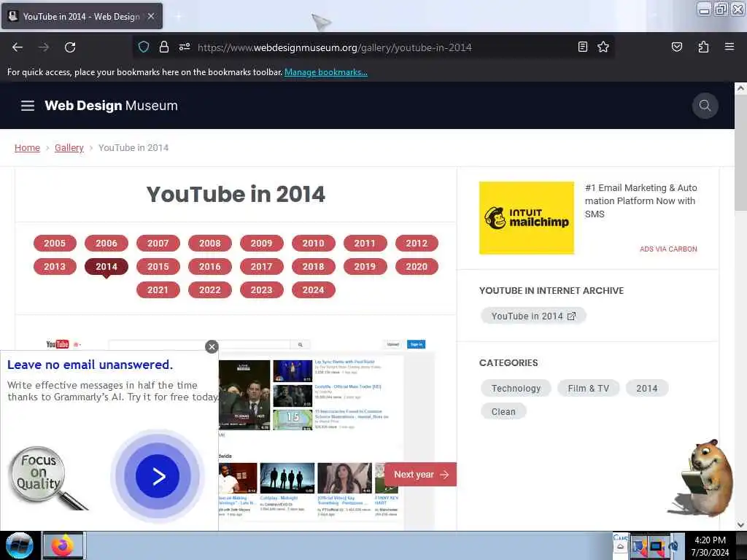
Task: Click the active 2014 year pill
Action: coord(107,267)
